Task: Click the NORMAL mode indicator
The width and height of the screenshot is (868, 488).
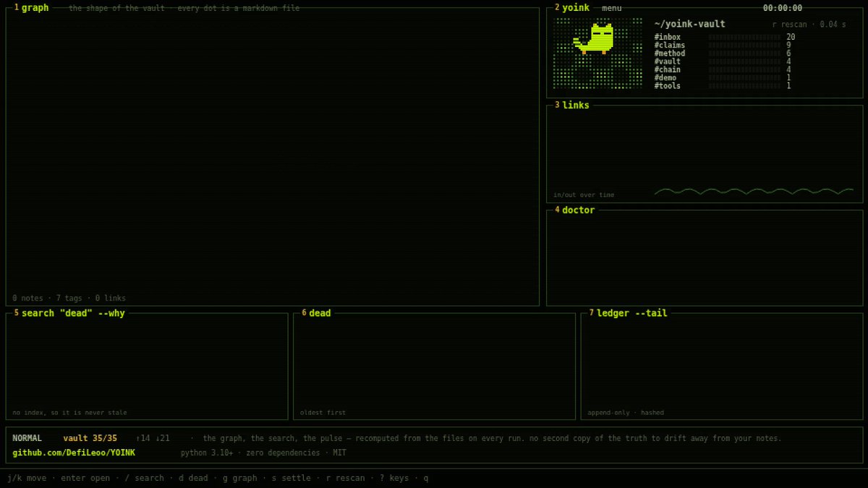Action: [27, 438]
